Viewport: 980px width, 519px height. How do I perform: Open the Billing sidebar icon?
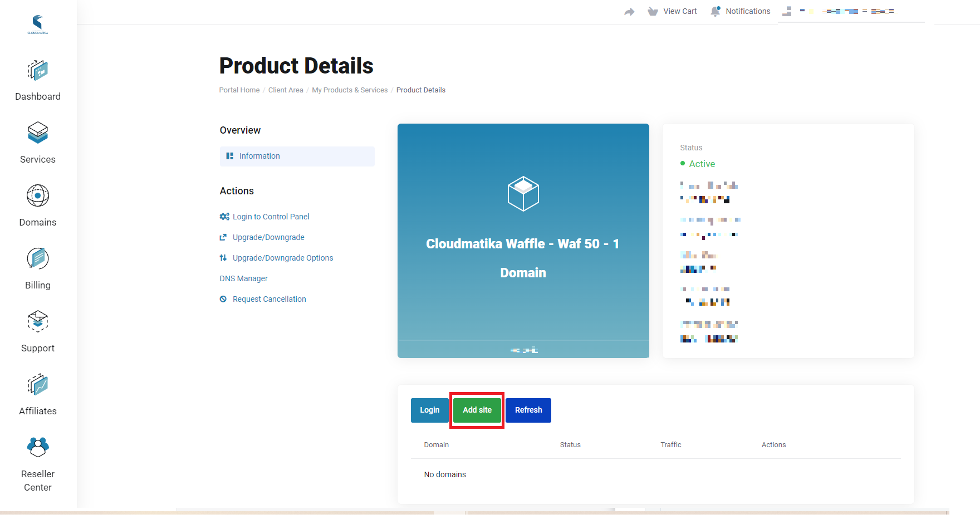(x=38, y=259)
